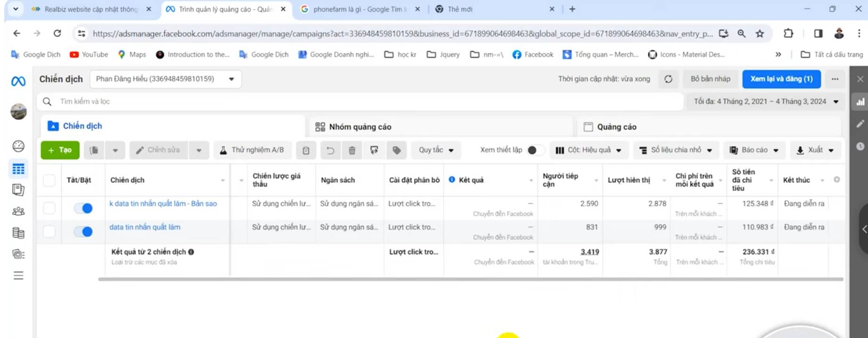
Task: Click the 'Xem lại và đăng (1)' button
Action: (x=781, y=79)
